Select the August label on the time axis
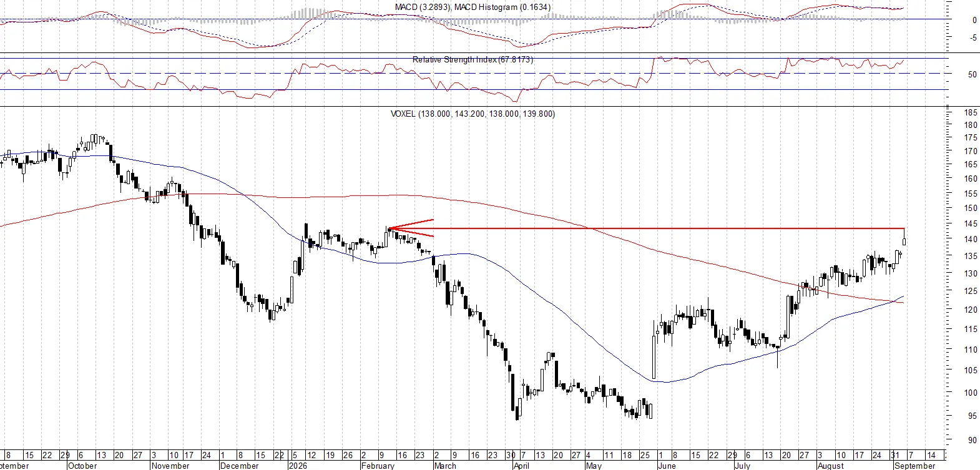The image size is (980, 470). [x=831, y=466]
